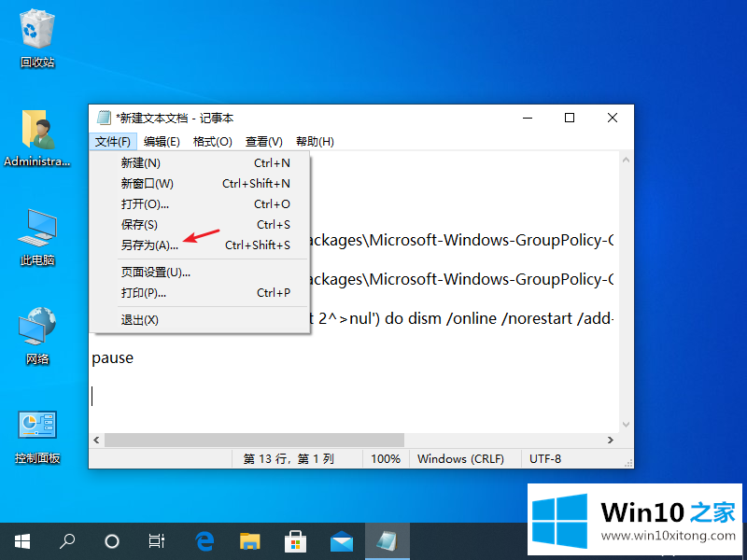Open Microsoft Store from the taskbar
This screenshot has width=747, height=560.
[x=295, y=540]
